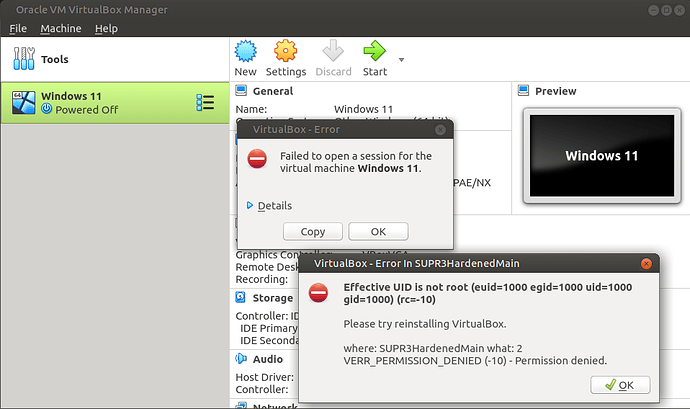Click 'Please try reinstalling VirtualBox.' text
Image resolution: width=690 pixels, height=409 pixels.
point(425,324)
